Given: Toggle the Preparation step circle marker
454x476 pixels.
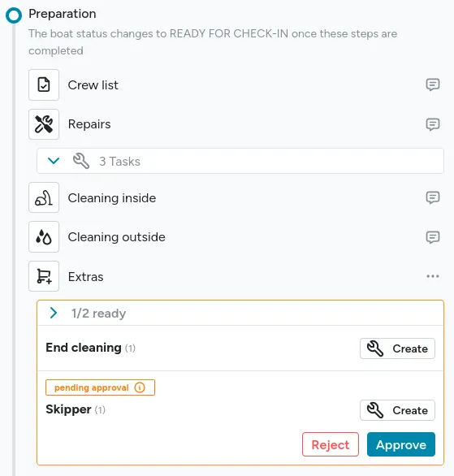Looking at the screenshot, I should (x=14, y=15).
